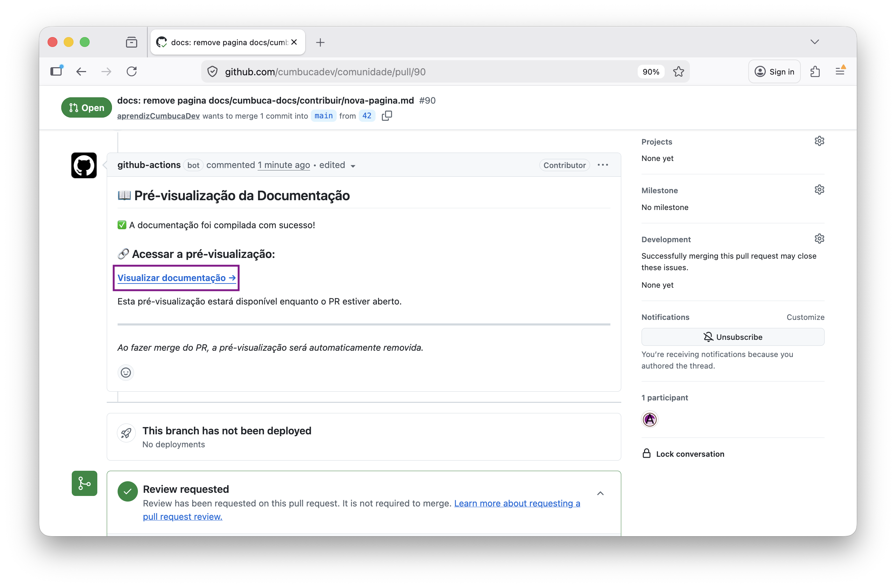The image size is (896, 588).
Task: Click the Milestone sidebar heading
Action: point(660,190)
